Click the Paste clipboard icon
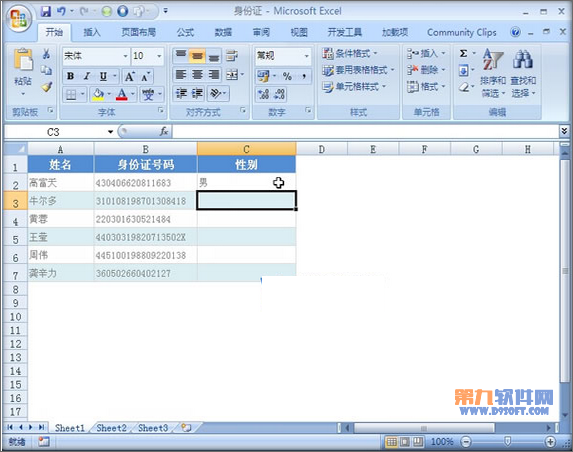 [23, 60]
